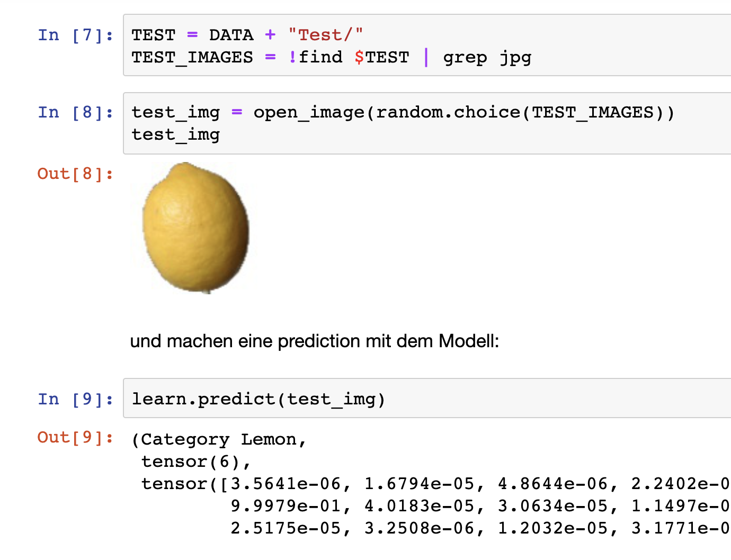This screenshot has height=560, width=731.
Task: Click the value 4.0183e-05 in output
Action: point(420,506)
